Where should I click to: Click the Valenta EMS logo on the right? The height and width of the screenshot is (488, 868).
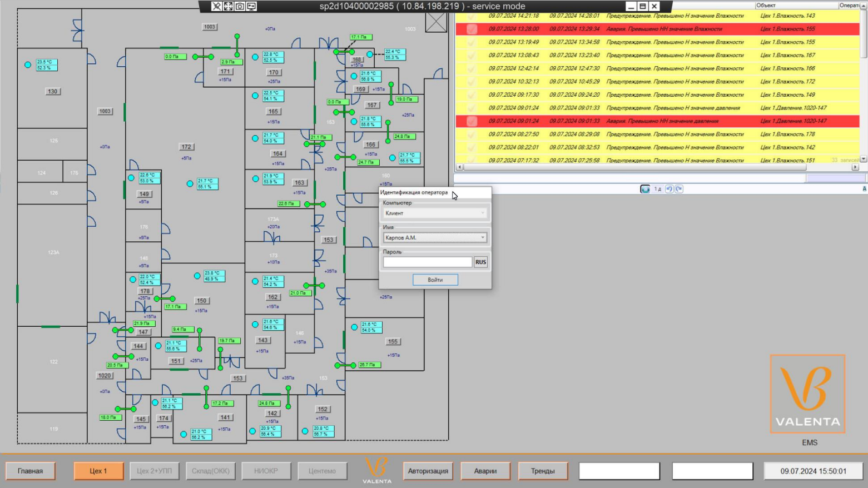coord(807,394)
